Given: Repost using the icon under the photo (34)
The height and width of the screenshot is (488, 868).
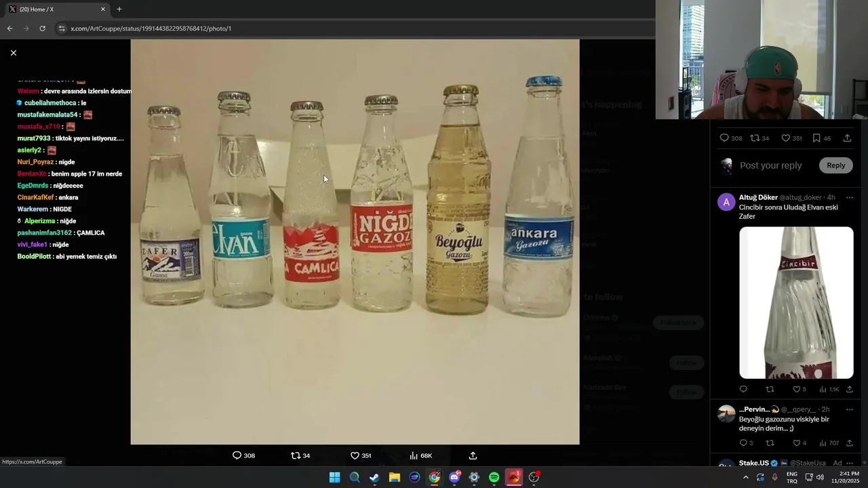Looking at the screenshot, I should (300, 455).
